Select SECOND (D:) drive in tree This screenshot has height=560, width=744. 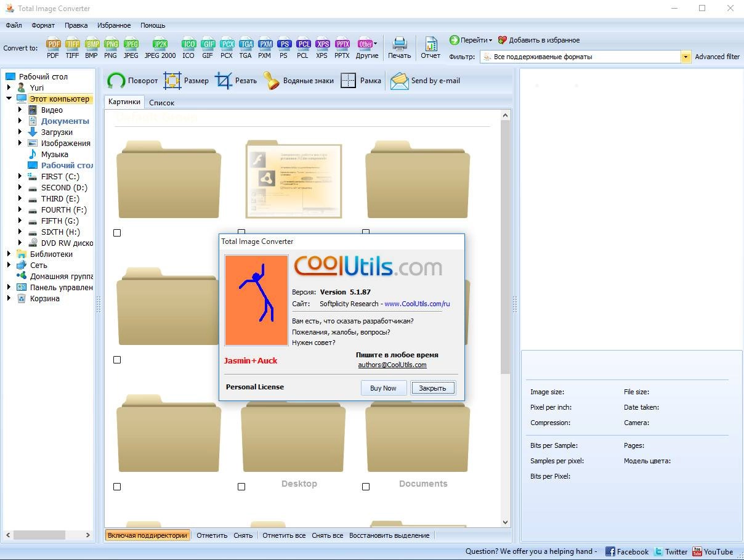(x=64, y=187)
